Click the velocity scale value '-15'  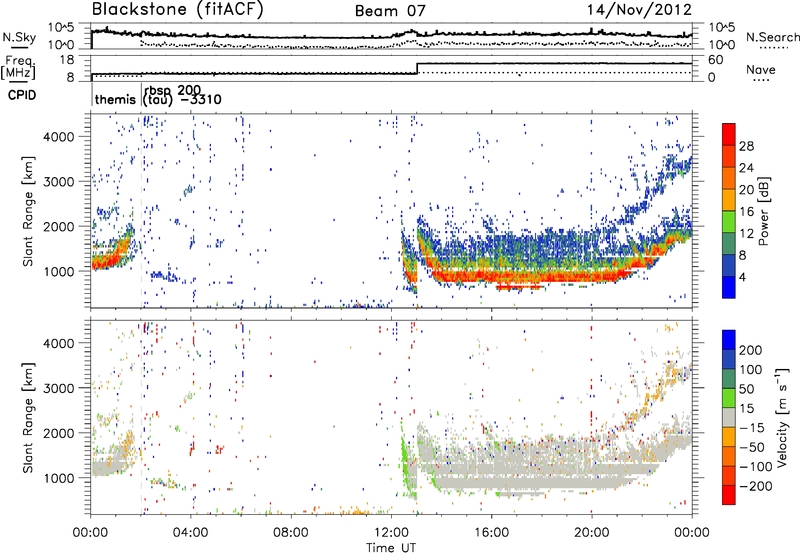[752, 427]
